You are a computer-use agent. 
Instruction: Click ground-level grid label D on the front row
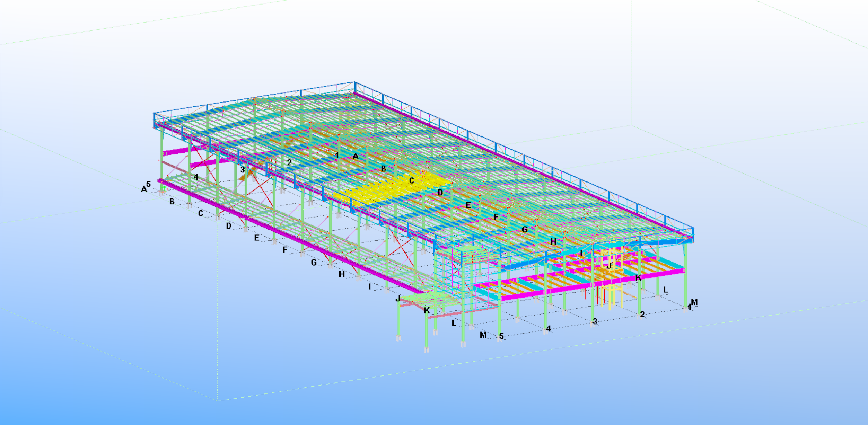pos(229,226)
